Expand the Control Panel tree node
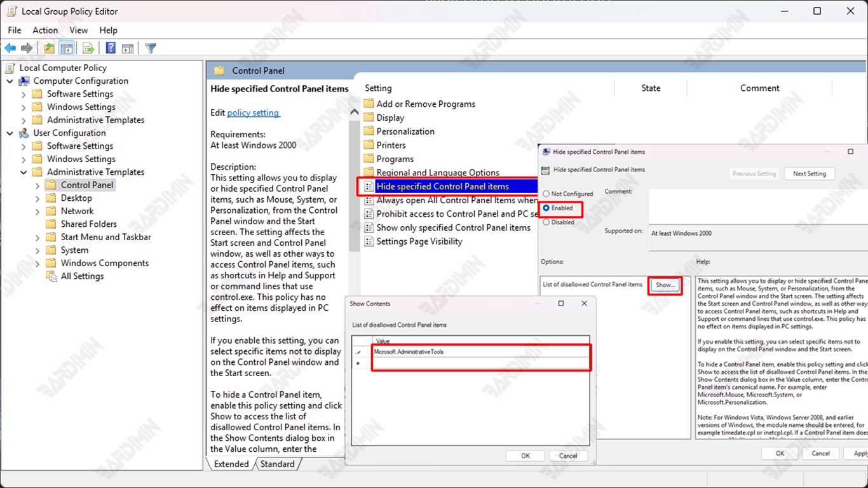The width and height of the screenshot is (868, 488). tap(37, 186)
